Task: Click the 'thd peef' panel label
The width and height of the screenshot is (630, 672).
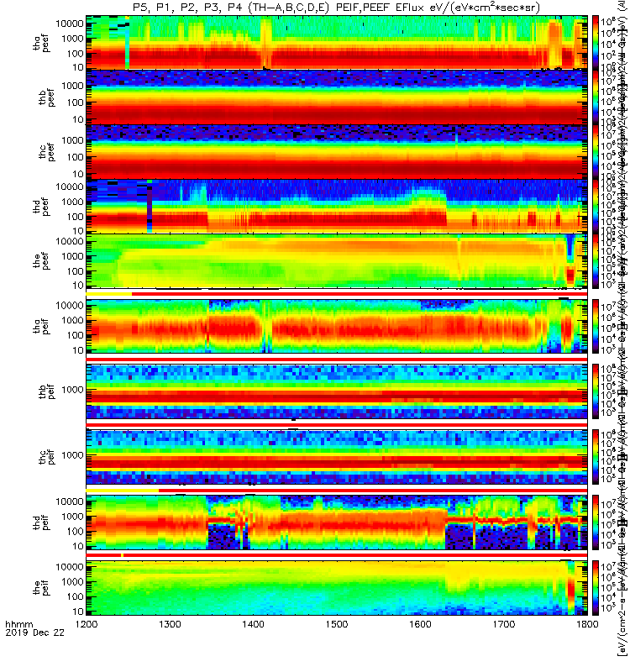Action: point(40,207)
